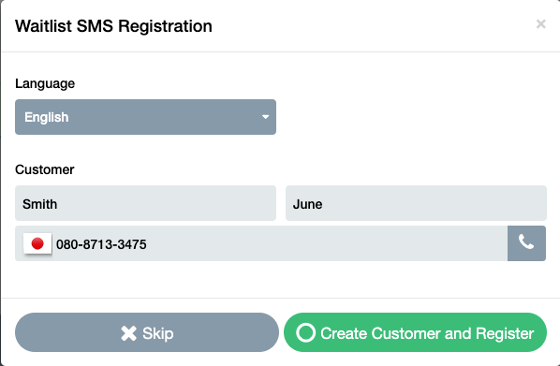Screen dimensions: 560x366
Task: Skip the SMS registration
Action: (x=147, y=332)
